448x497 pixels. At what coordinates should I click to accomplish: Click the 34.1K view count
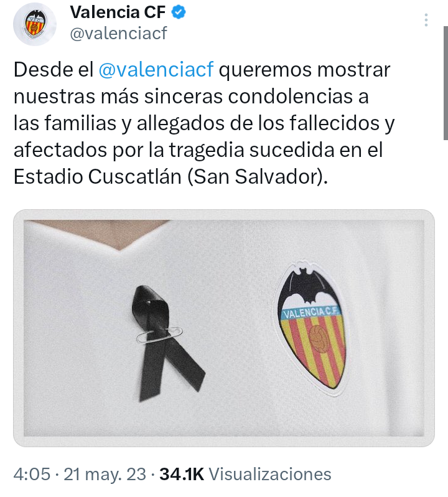pos(182,474)
